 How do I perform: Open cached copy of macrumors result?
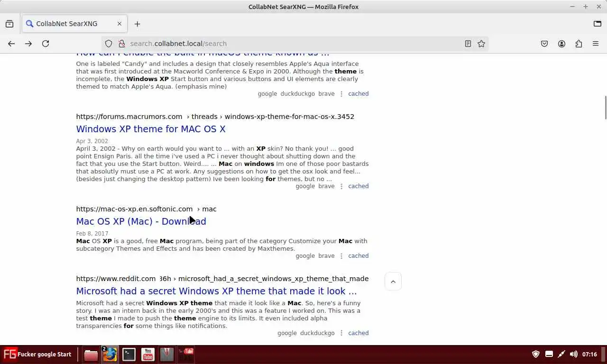(358, 186)
